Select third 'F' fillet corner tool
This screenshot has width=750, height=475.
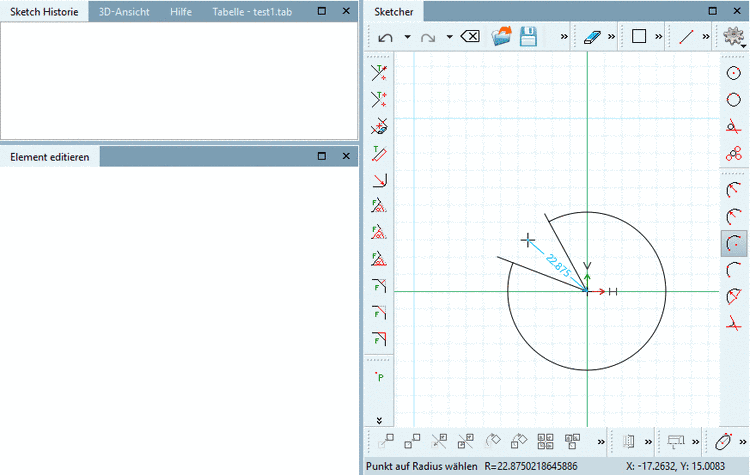(x=379, y=339)
